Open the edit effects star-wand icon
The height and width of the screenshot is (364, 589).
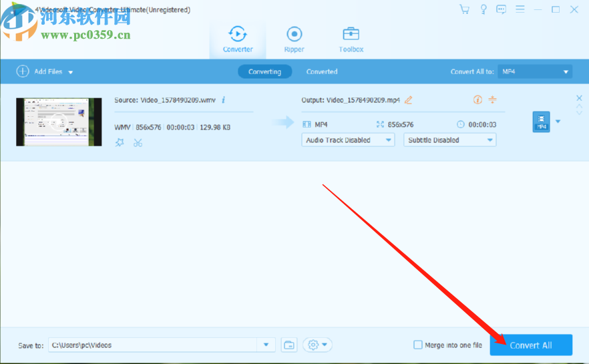click(120, 143)
